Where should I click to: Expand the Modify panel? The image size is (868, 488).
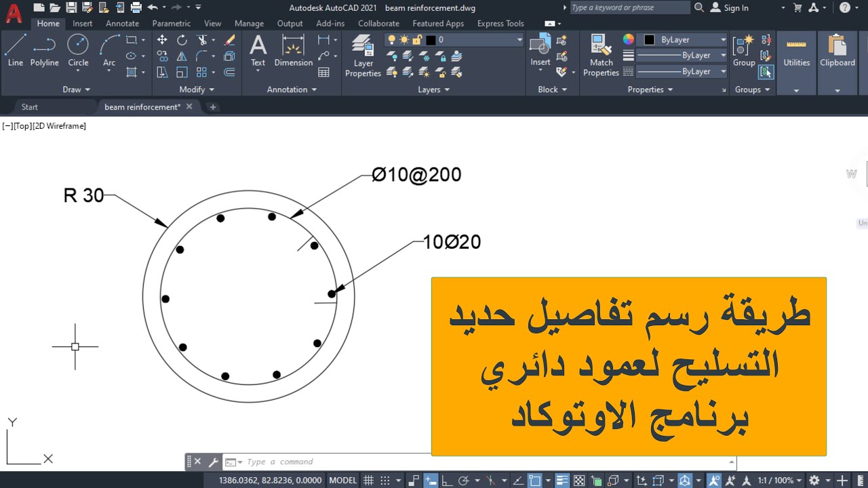197,89
